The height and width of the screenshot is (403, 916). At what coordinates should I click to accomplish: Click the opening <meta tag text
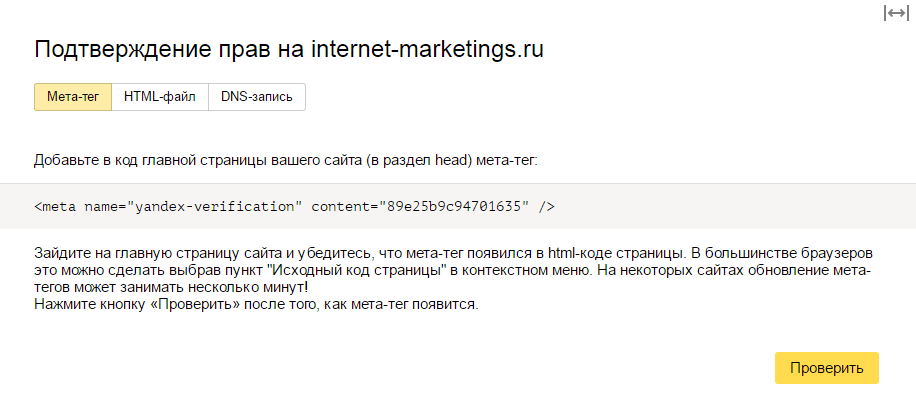point(54,207)
